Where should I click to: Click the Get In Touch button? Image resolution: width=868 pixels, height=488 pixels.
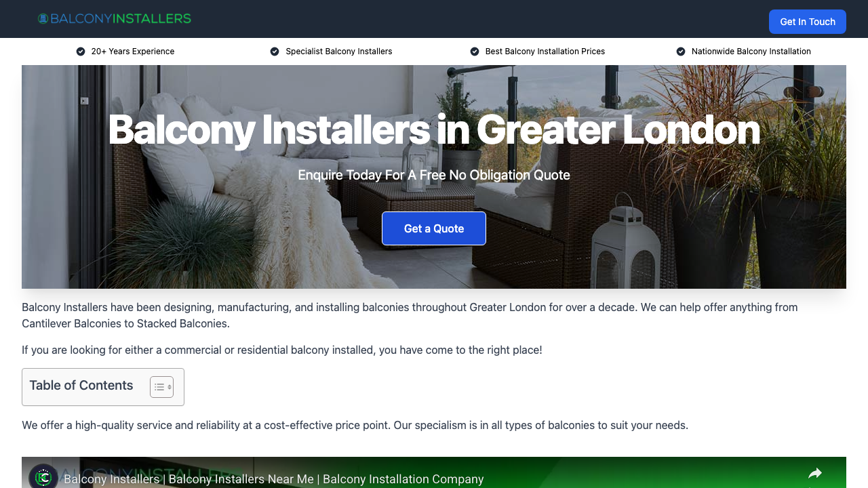(x=807, y=22)
